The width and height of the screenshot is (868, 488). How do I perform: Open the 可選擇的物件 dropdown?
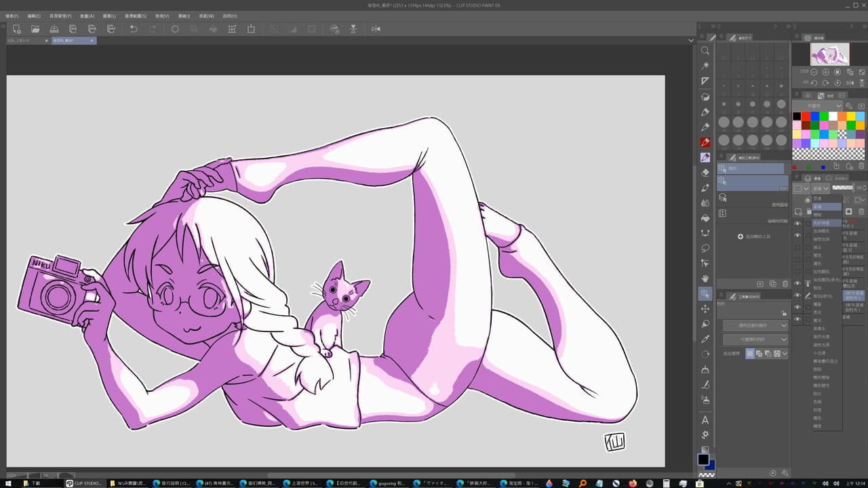[x=755, y=340]
